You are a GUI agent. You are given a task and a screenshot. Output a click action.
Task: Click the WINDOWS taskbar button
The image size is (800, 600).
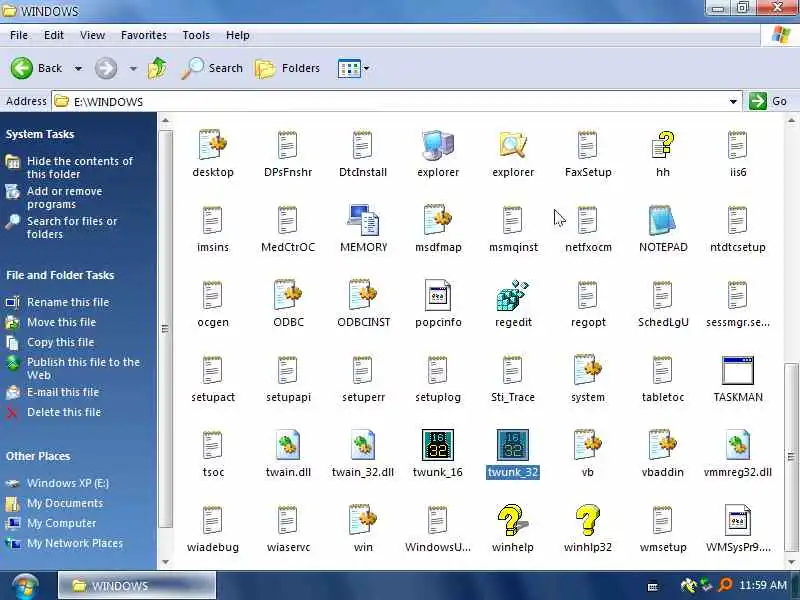click(137, 585)
